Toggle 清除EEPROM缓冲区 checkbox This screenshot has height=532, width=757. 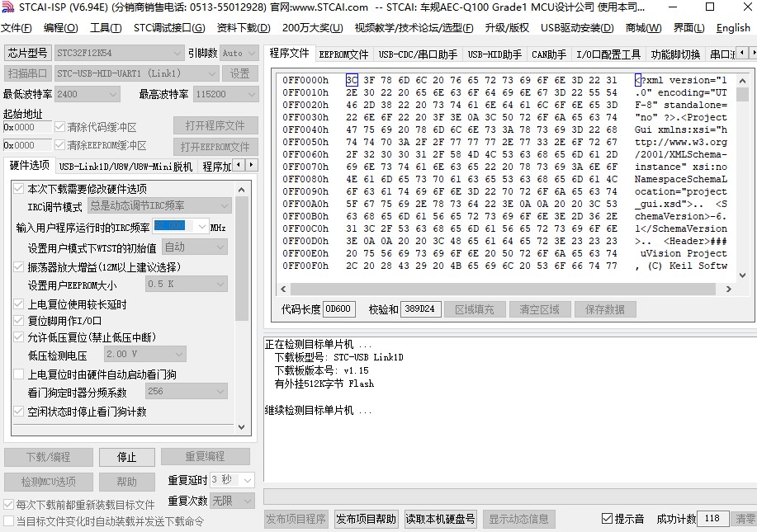59,144
